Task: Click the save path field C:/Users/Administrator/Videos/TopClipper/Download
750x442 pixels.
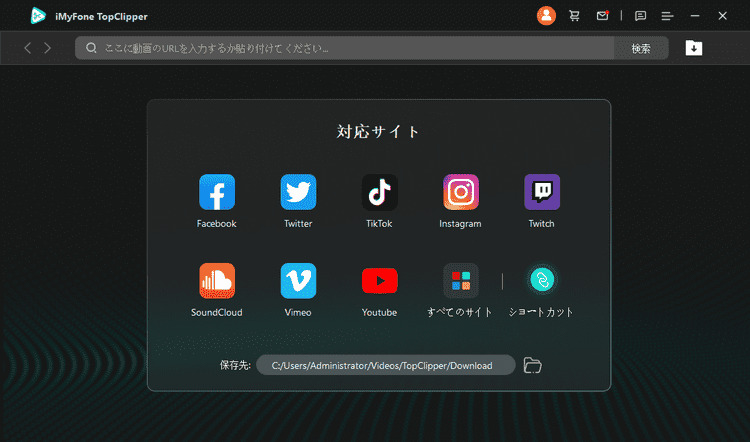Action: [386, 365]
